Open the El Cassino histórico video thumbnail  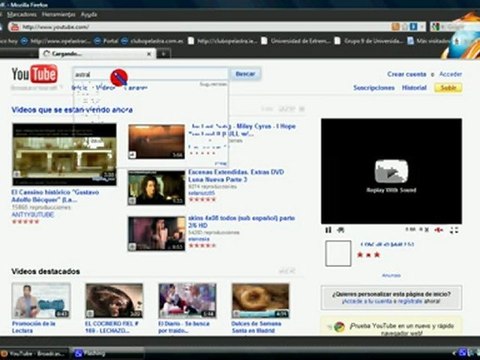click(65, 154)
